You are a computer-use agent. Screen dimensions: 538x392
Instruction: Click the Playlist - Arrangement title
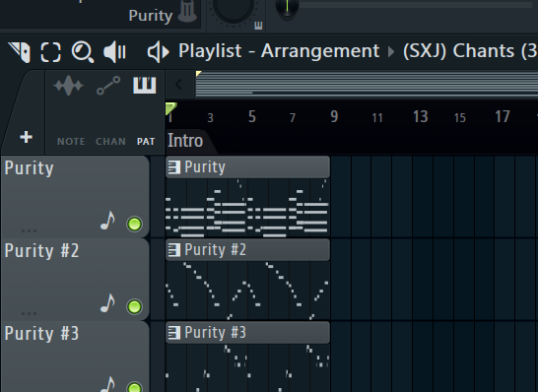279,51
